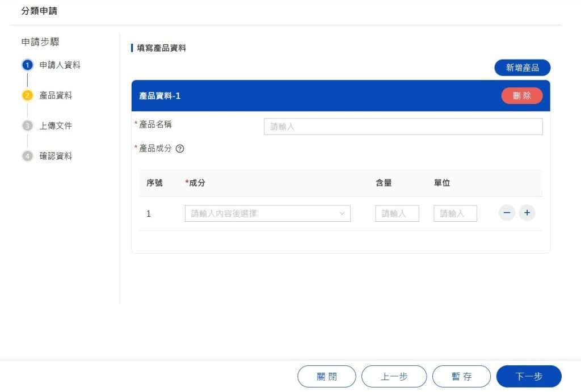Go to 申請人資料 step
The image size is (581, 392).
(60, 65)
